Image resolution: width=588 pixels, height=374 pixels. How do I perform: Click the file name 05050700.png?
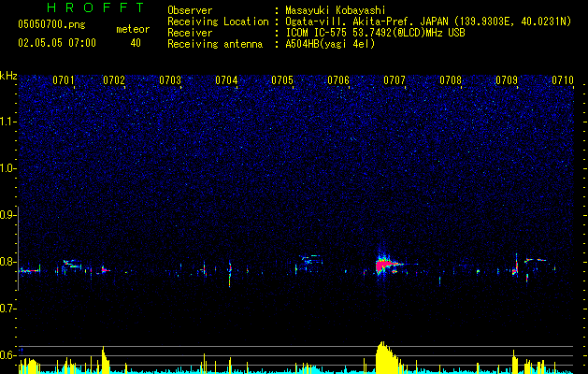click(51, 25)
